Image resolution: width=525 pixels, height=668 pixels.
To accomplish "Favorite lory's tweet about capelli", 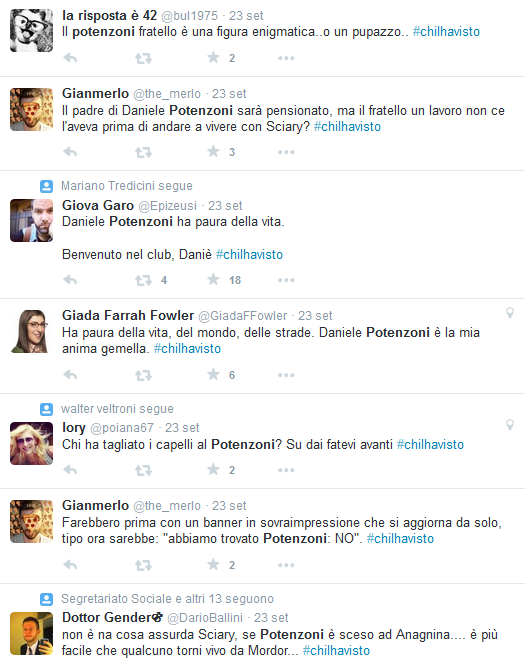I will [213, 469].
